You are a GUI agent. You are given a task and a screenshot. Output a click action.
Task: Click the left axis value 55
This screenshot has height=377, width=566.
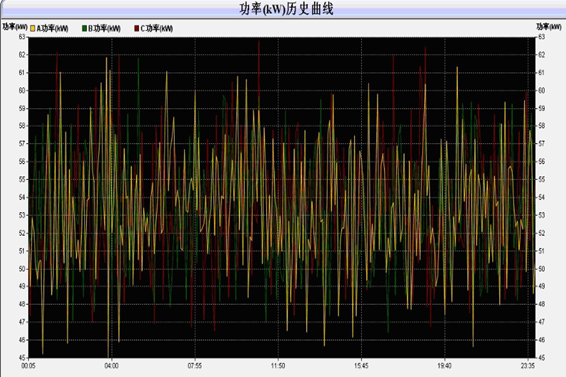[x=22, y=179]
